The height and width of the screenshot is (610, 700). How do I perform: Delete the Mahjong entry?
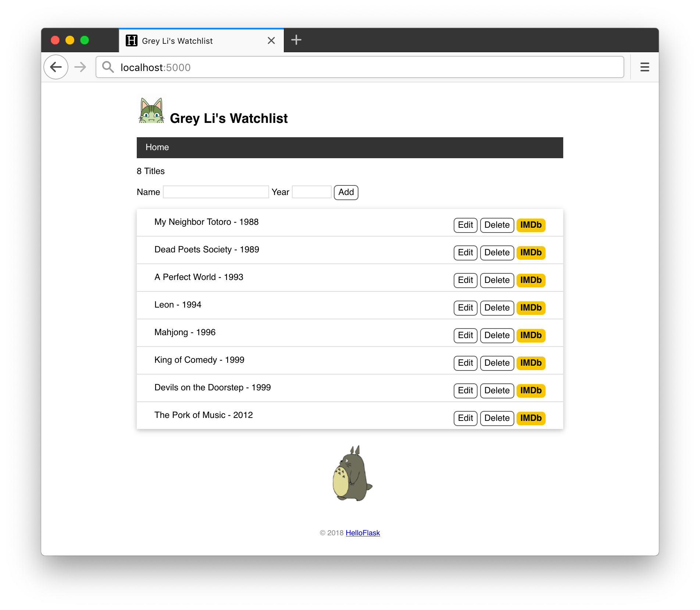pyautogui.click(x=497, y=335)
